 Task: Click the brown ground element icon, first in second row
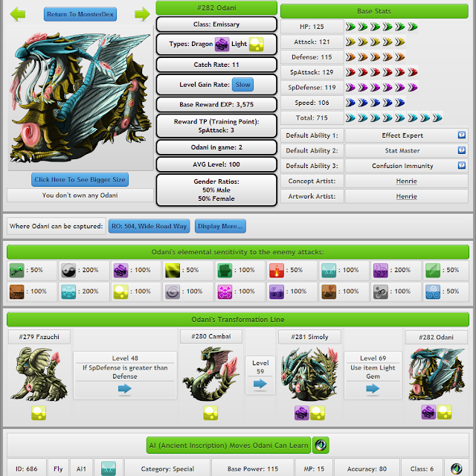pos(16,292)
